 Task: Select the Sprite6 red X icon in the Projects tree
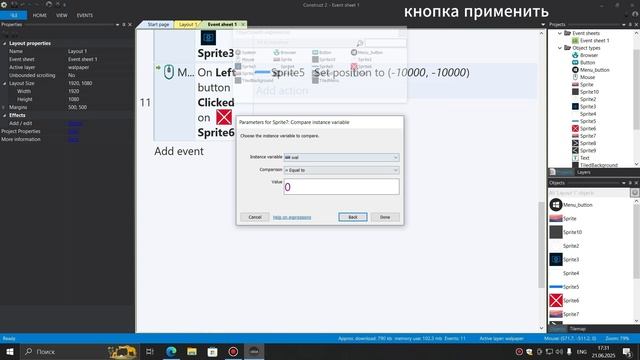pos(575,129)
